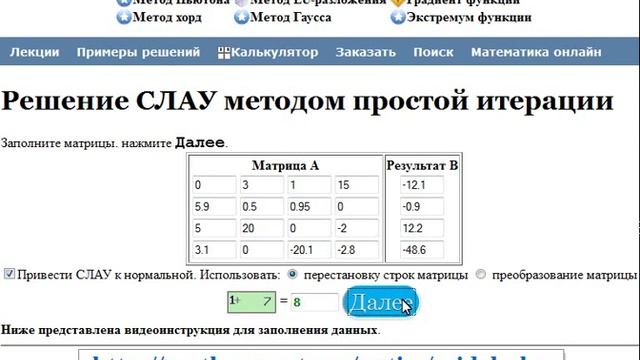Click matrix A cell containing 3.1

click(x=214, y=250)
